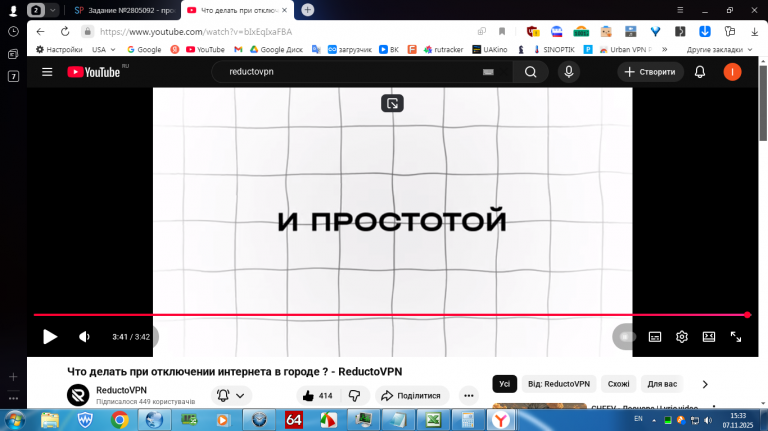This screenshot has height=431, width=768.
Task: Open more actions under the video
Action: (x=469, y=396)
